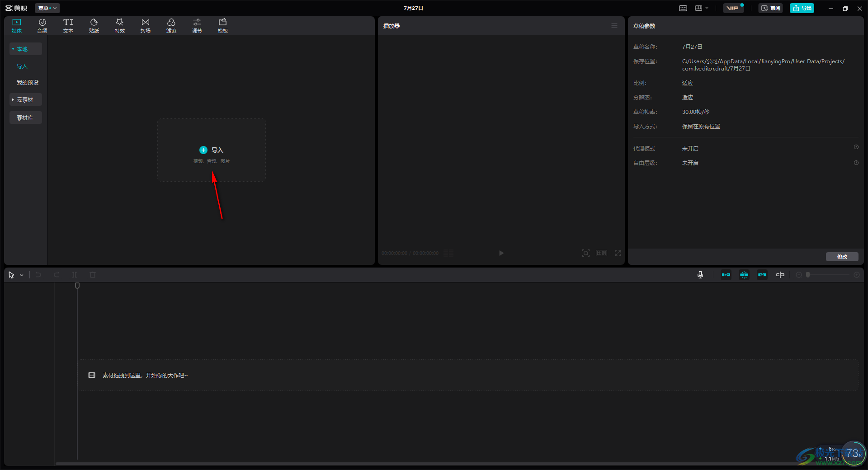Click the delete trash icon

[93, 275]
